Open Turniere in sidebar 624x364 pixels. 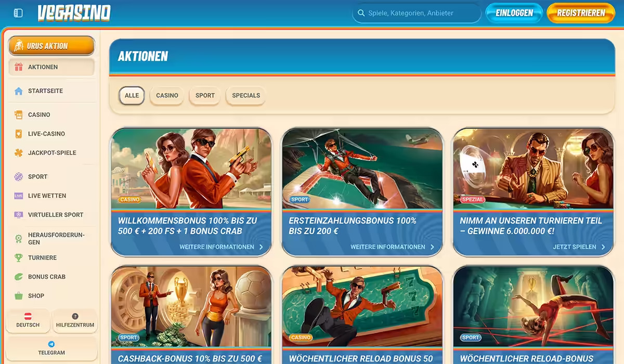coord(51,258)
